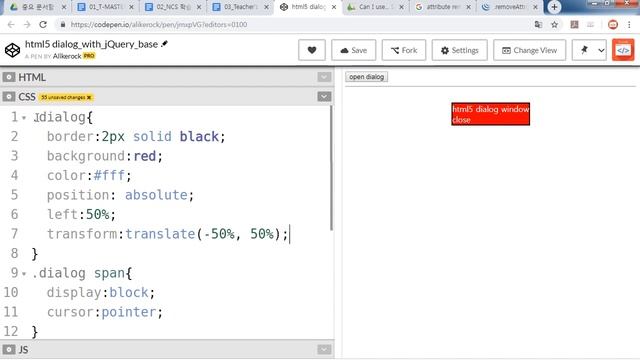This screenshot has width=640, height=360.
Task: Click the CodePen logo icon
Action: 12,50
